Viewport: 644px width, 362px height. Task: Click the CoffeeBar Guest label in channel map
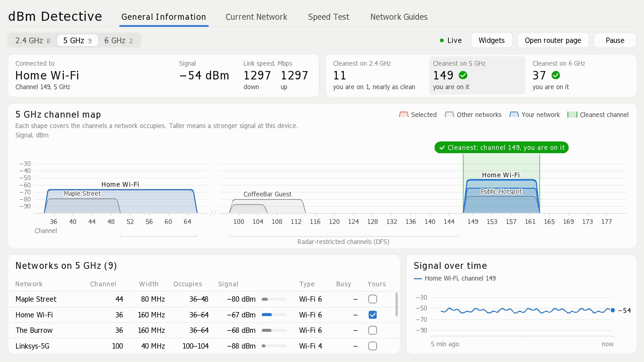pyautogui.click(x=267, y=194)
